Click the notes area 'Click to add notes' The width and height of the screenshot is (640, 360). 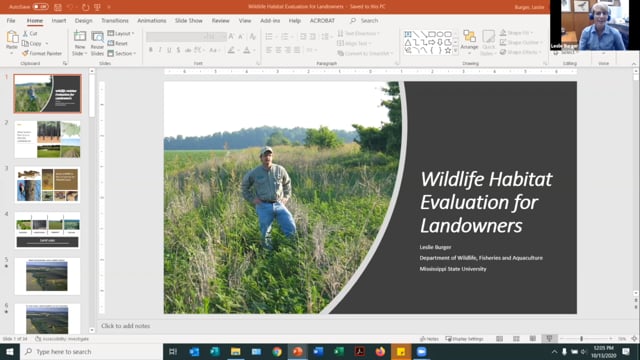point(125,326)
